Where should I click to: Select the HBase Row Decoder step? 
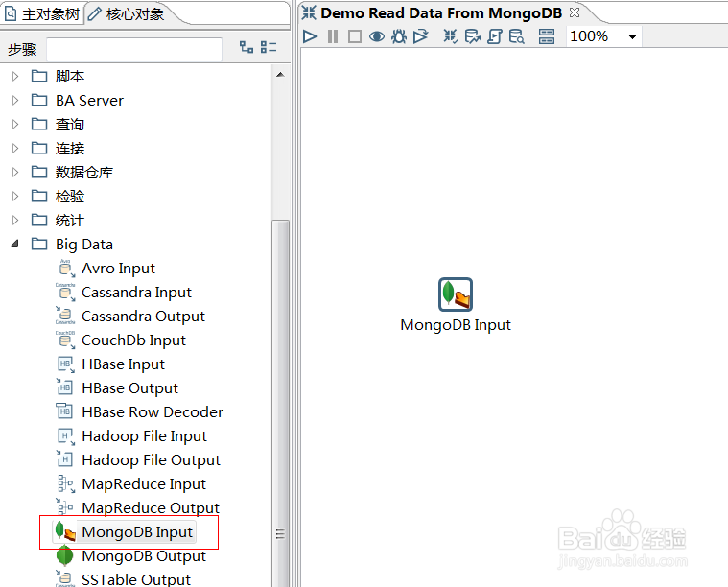click(x=153, y=412)
